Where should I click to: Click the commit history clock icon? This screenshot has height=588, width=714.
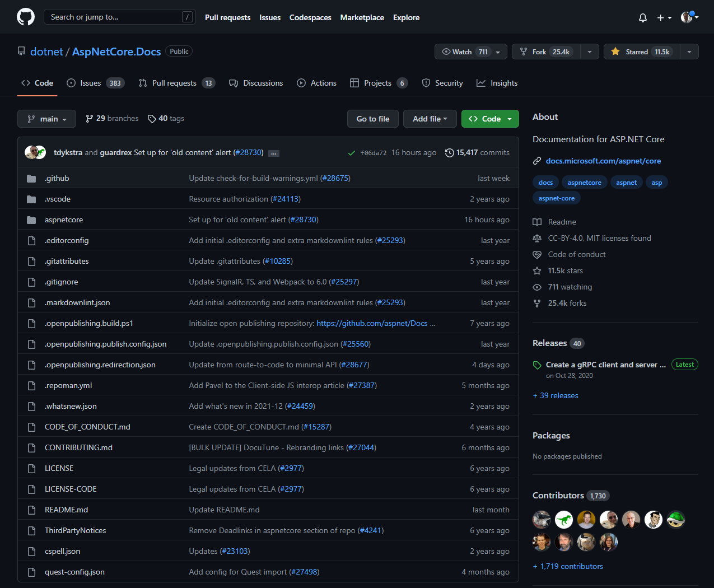[x=449, y=153]
